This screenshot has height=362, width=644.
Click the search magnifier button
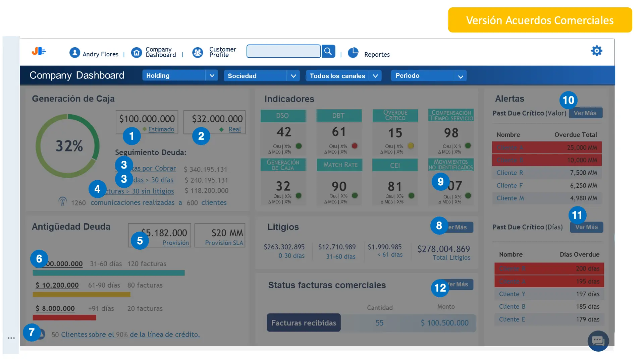pyautogui.click(x=328, y=51)
